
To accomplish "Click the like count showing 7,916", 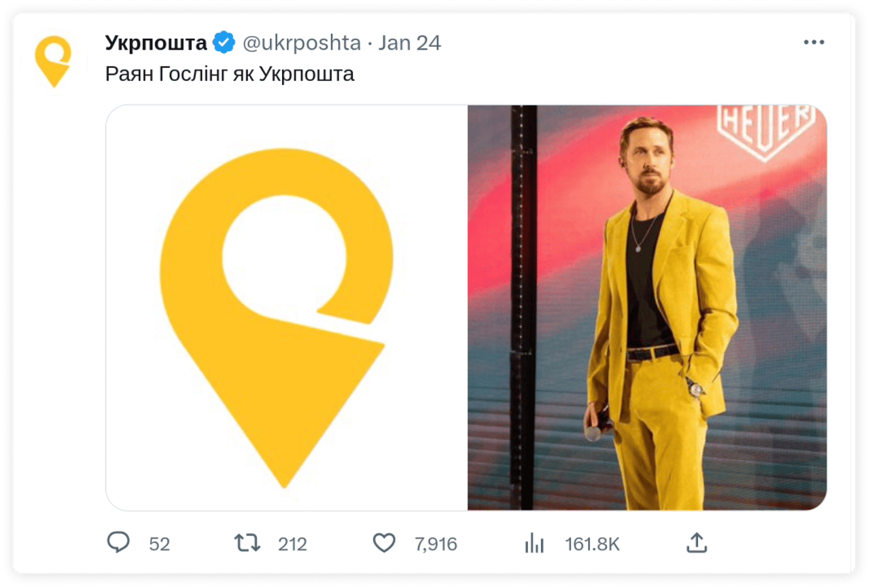I will point(436,544).
